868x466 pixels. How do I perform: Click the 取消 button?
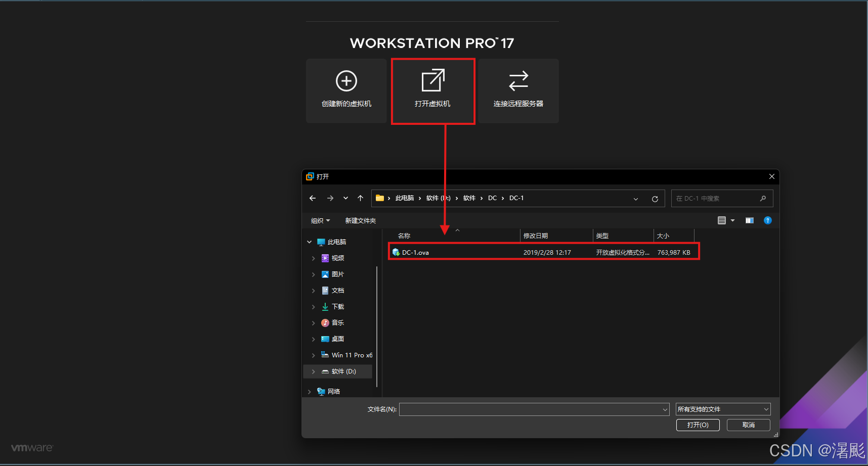[749, 425]
